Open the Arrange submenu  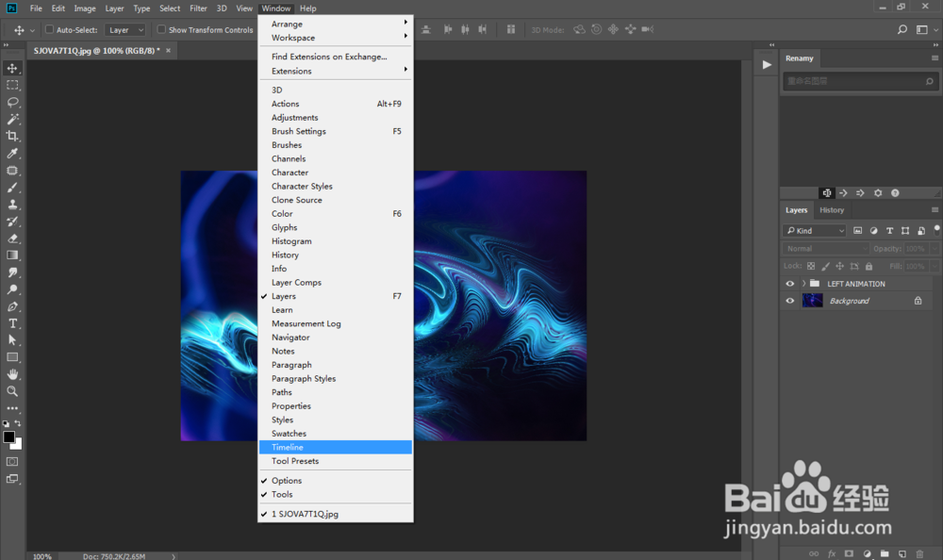click(336, 25)
